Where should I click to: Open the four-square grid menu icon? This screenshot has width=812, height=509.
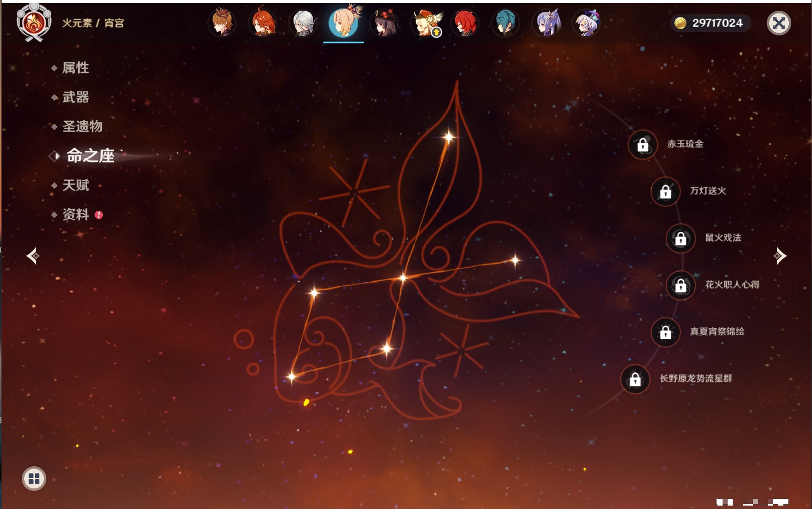34,479
